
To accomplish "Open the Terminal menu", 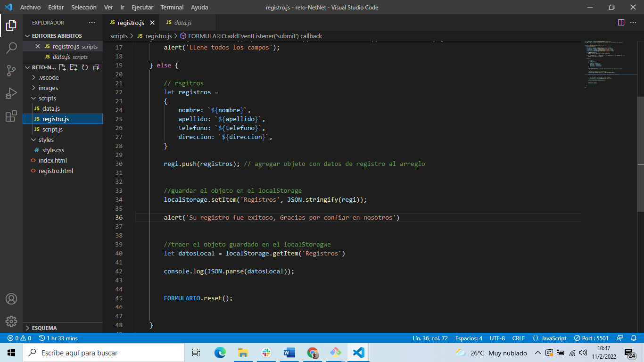I will click(172, 7).
